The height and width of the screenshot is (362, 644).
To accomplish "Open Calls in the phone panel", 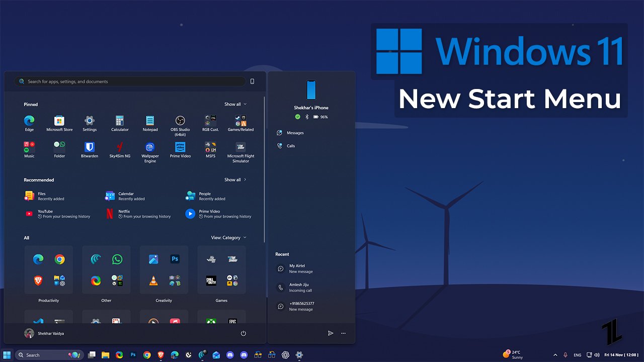I will click(287, 146).
